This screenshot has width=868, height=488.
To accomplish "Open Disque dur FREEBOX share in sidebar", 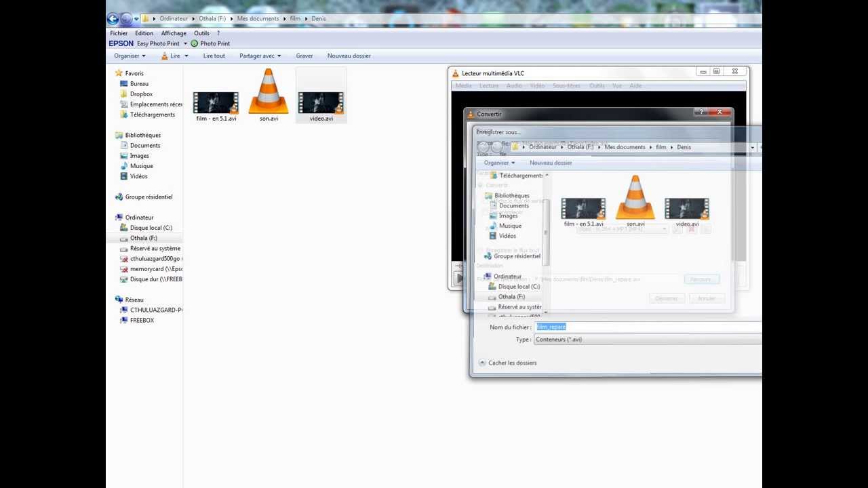I will coord(151,279).
